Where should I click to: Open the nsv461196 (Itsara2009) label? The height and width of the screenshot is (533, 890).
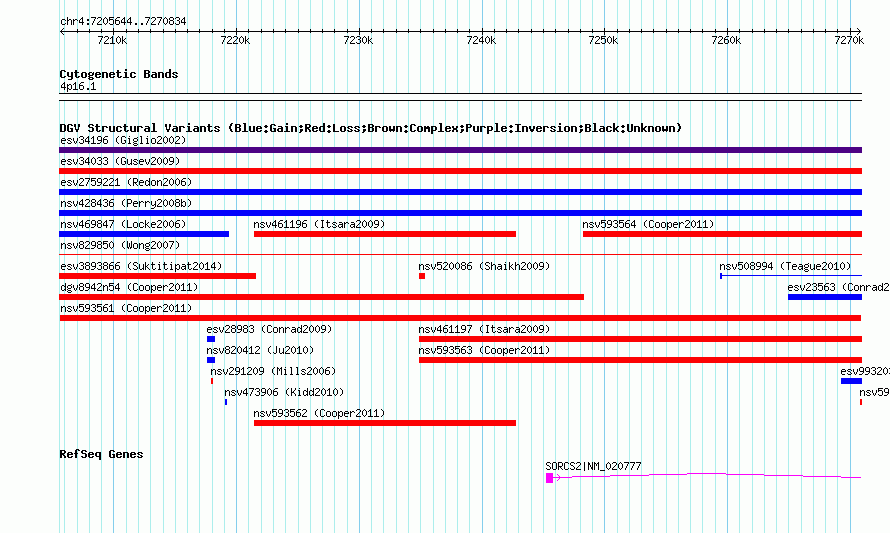point(319,224)
